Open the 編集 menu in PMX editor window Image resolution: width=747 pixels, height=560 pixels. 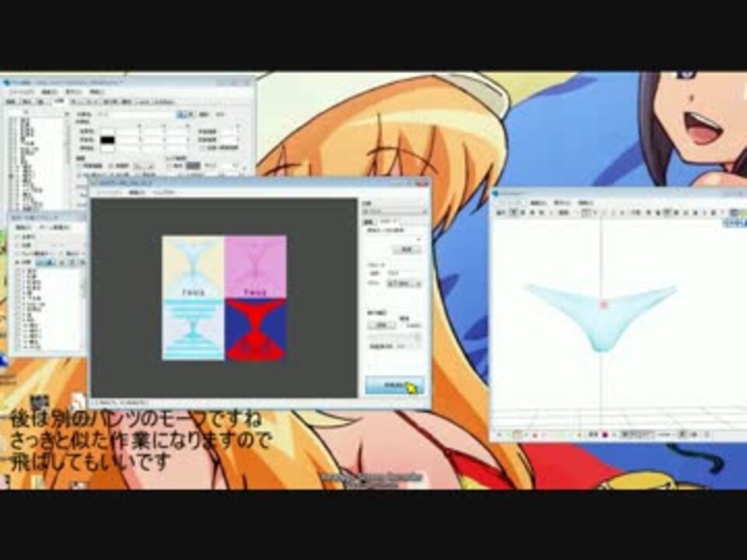[49, 92]
